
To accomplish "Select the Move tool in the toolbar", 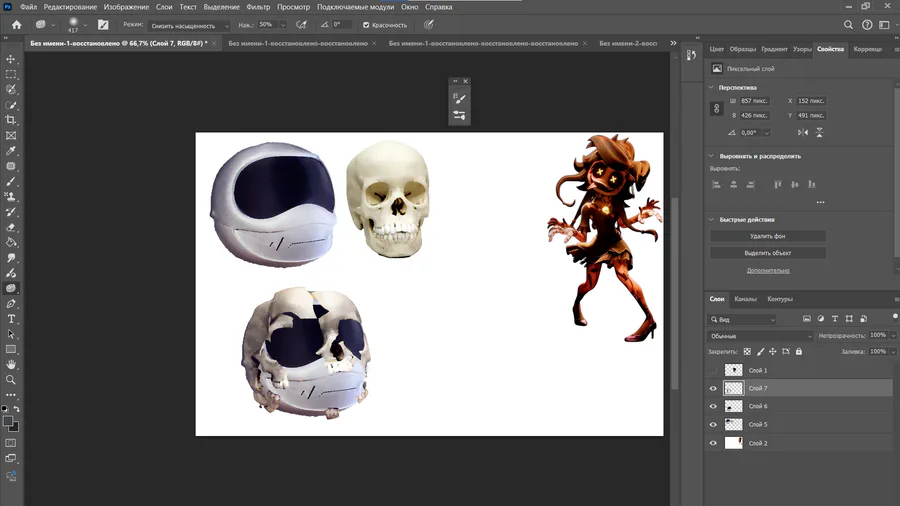I will 11,59.
